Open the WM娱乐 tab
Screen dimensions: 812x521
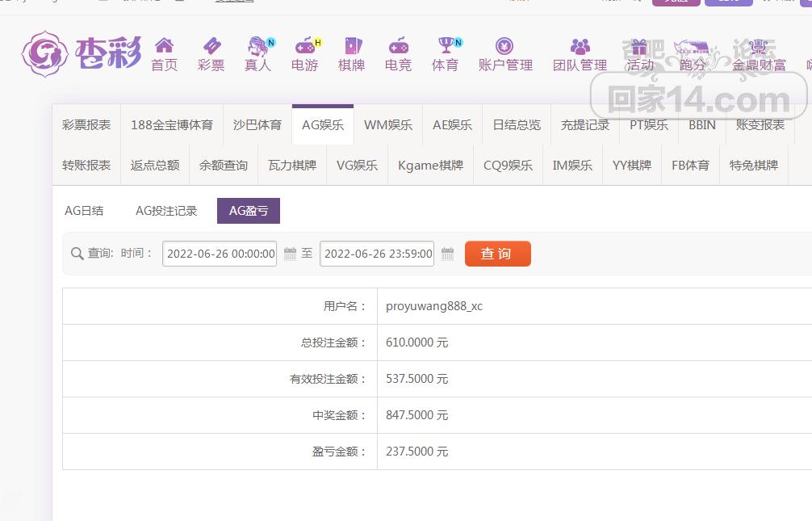(387, 125)
